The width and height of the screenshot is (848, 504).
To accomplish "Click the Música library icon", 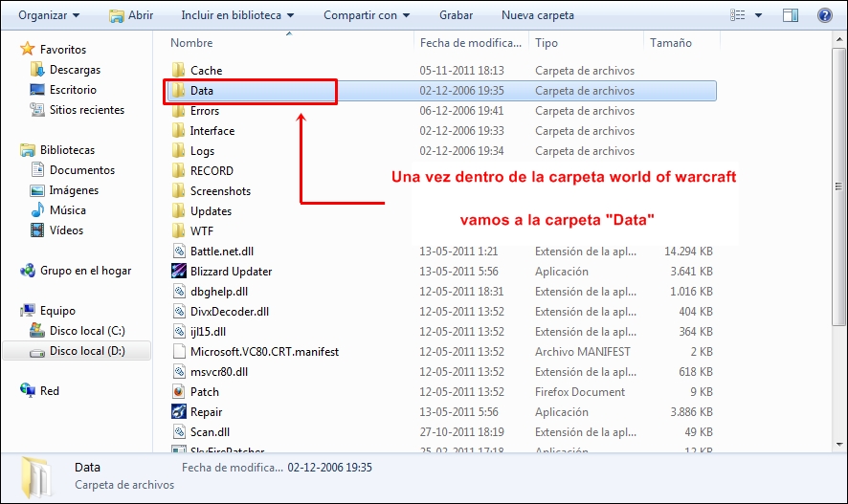I will 37,210.
